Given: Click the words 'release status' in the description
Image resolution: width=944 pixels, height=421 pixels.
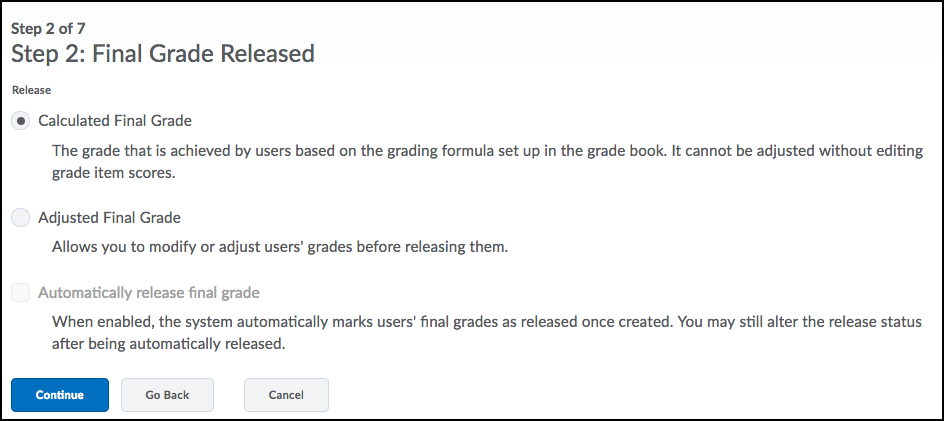Looking at the screenshot, I should click(x=878, y=322).
